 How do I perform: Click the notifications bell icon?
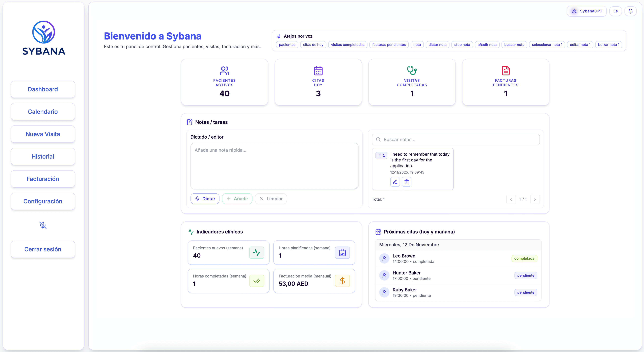[x=630, y=11]
